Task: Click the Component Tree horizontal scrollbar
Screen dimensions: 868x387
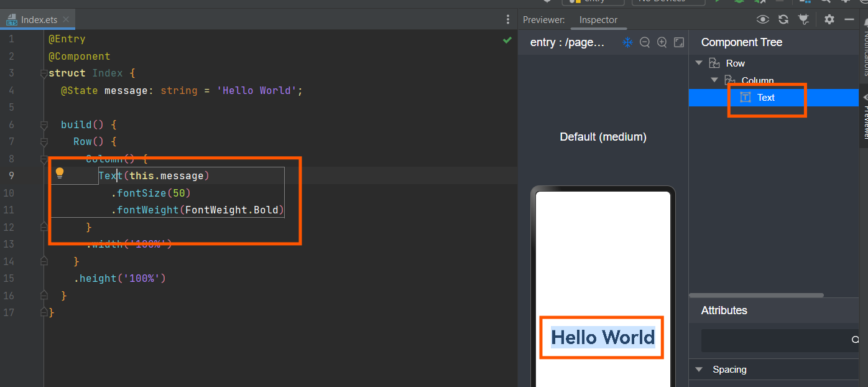Action: coord(756,296)
